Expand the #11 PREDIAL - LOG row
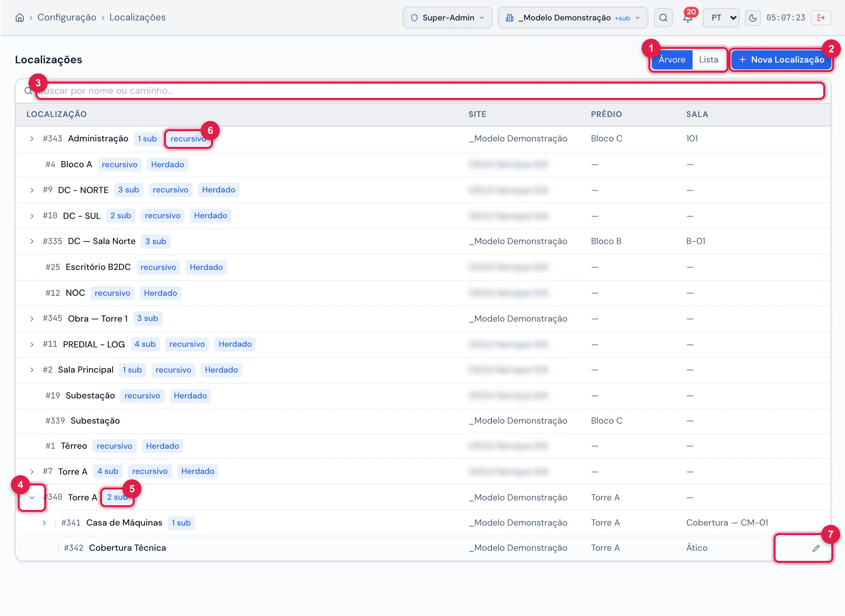 click(32, 344)
